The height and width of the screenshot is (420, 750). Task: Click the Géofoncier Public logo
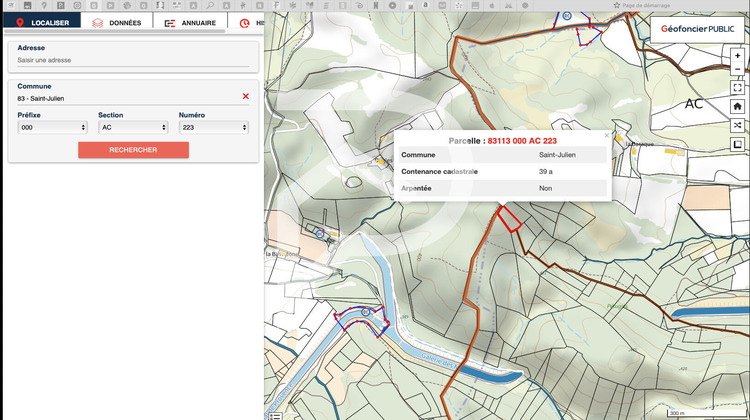tap(697, 29)
